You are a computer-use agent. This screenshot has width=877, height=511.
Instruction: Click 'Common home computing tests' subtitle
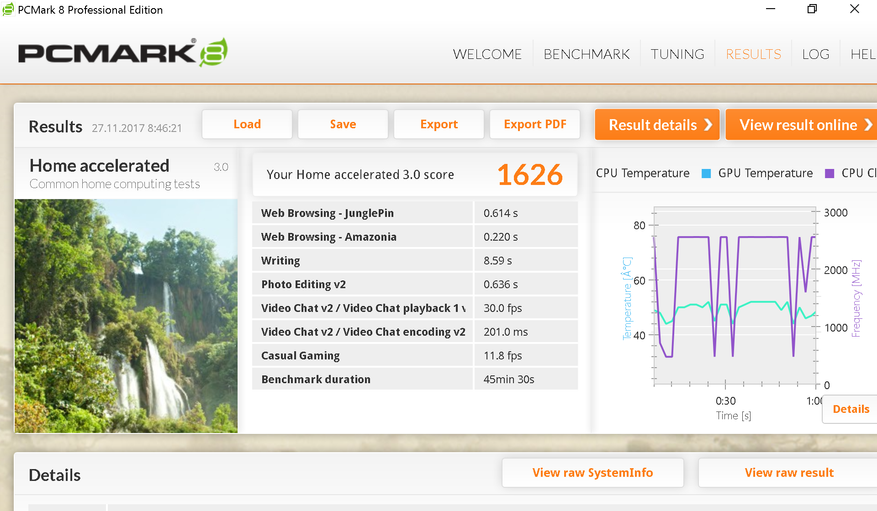pos(115,184)
